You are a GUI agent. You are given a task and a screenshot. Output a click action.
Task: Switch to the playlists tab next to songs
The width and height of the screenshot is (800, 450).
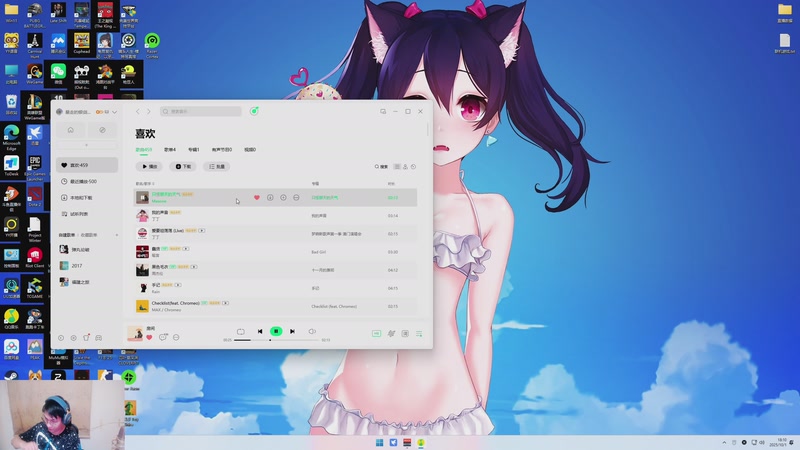pyautogui.click(x=170, y=149)
